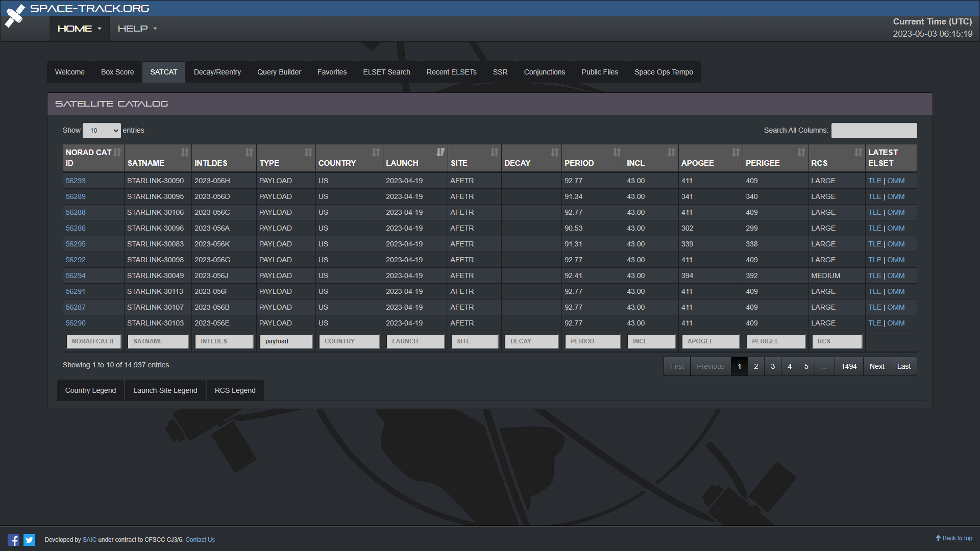
Task: Click the NORAD CAT ID filter field
Action: (x=93, y=341)
